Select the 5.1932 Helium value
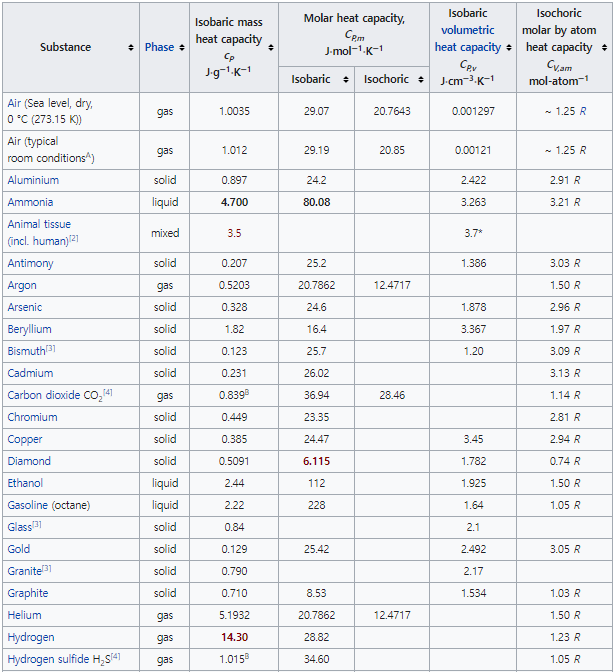615x672 pixels. 234,615
